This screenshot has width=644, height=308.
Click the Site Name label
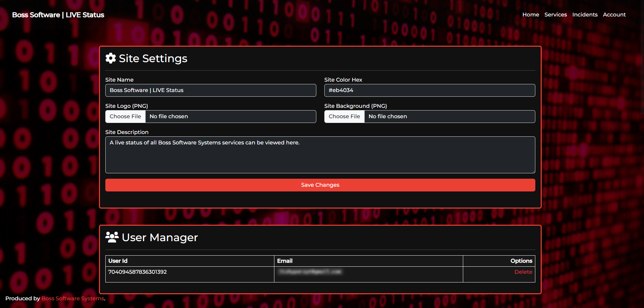tap(119, 80)
